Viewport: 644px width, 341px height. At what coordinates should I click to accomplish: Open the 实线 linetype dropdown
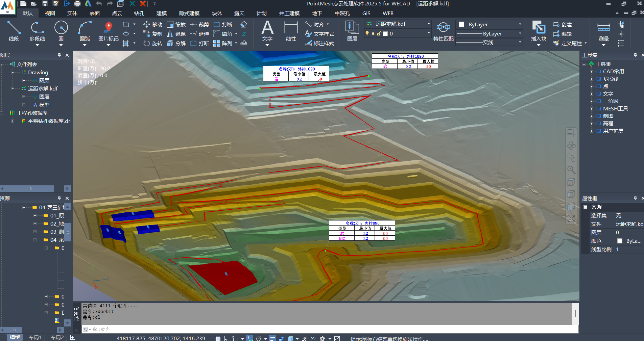tap(520, 43)
